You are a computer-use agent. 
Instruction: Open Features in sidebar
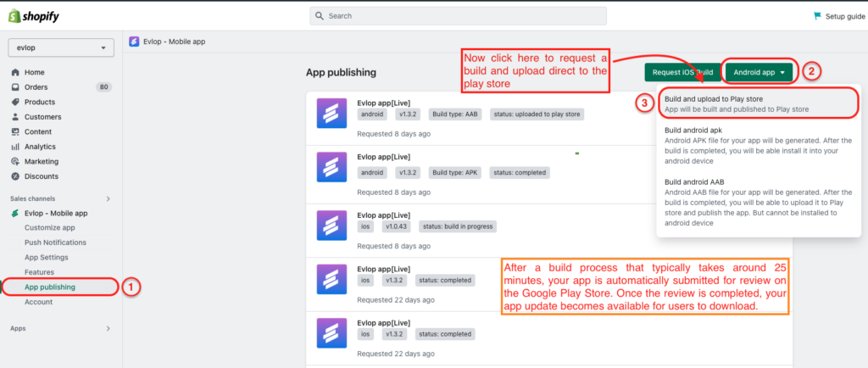pos(39,272)
